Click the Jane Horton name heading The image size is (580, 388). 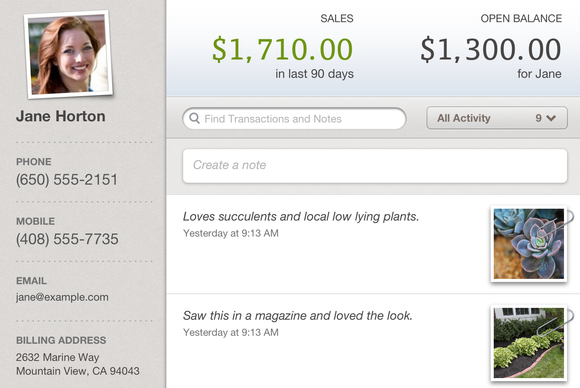pyautogui.click(x=61, y=116)
